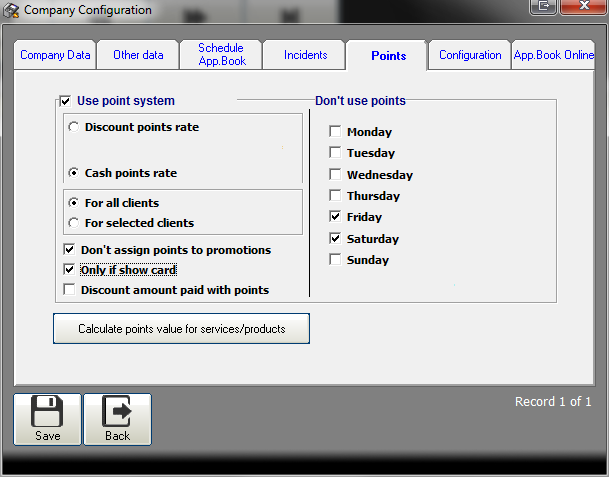Switch to the Company Data tab

[55, 55]
